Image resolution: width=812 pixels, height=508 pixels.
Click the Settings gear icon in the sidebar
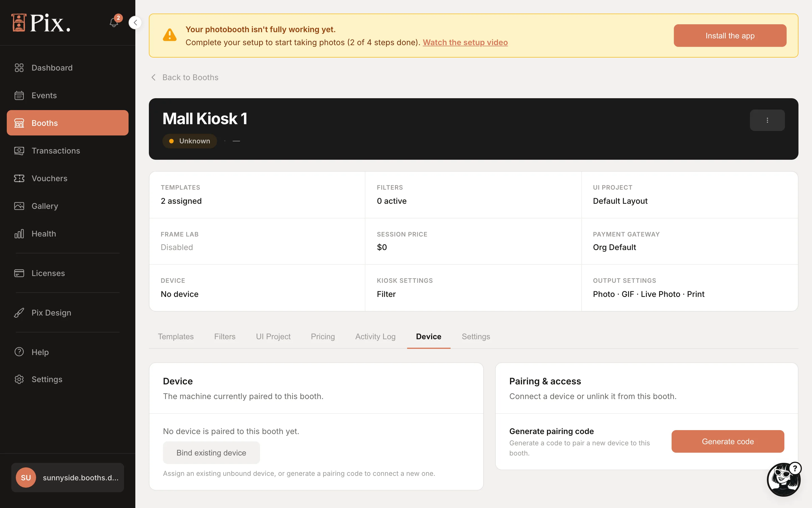19,379
